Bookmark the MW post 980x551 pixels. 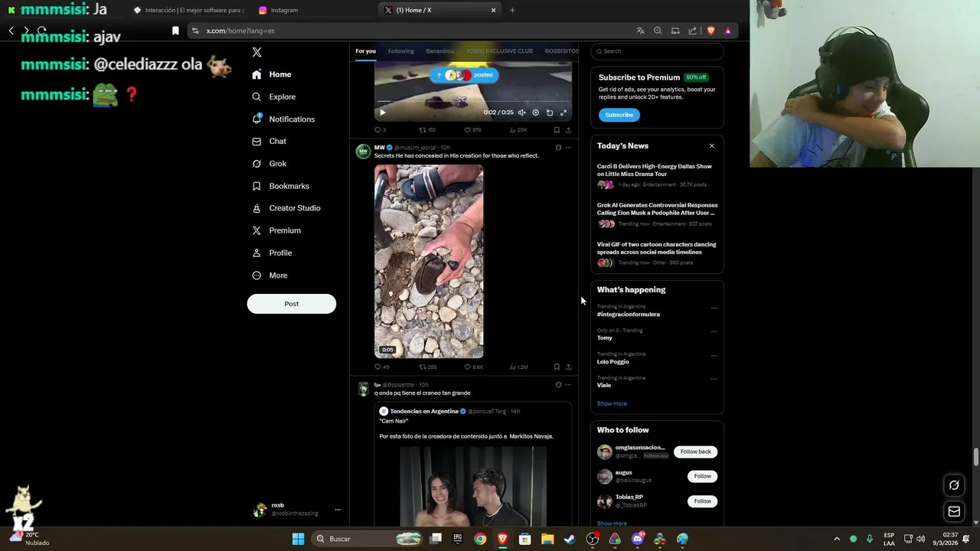[557, 367]
